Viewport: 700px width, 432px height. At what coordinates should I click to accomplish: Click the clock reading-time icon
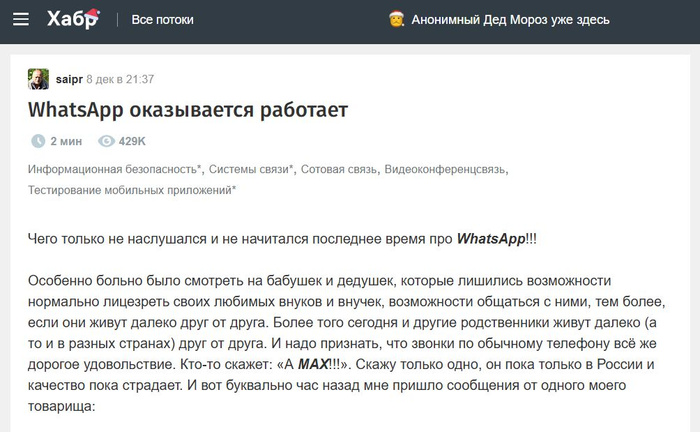[x=38, y=141]
